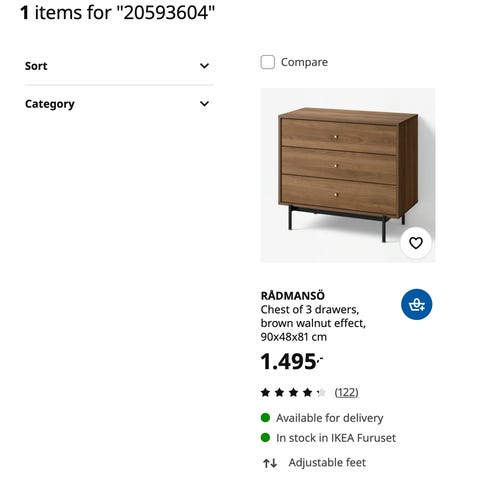Click the star rating display
Image resolution: width=480 pixels, height=480 pixels.
point(293,393)
